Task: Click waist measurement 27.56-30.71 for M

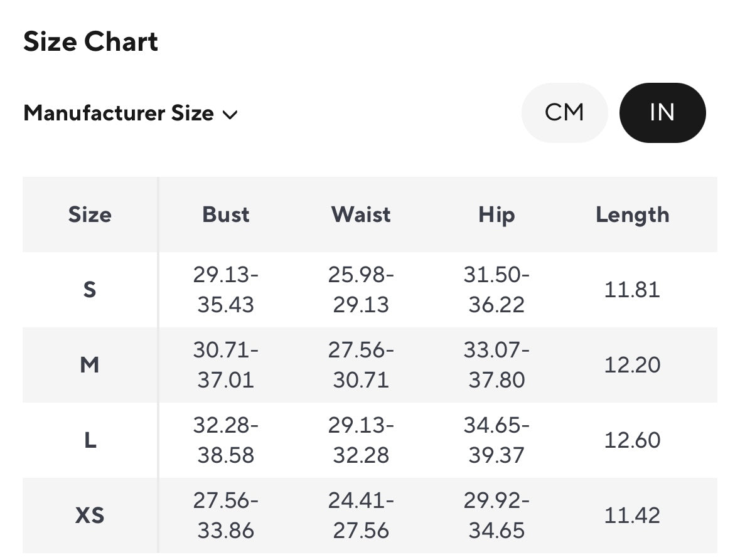Action: tap(361, 365)
